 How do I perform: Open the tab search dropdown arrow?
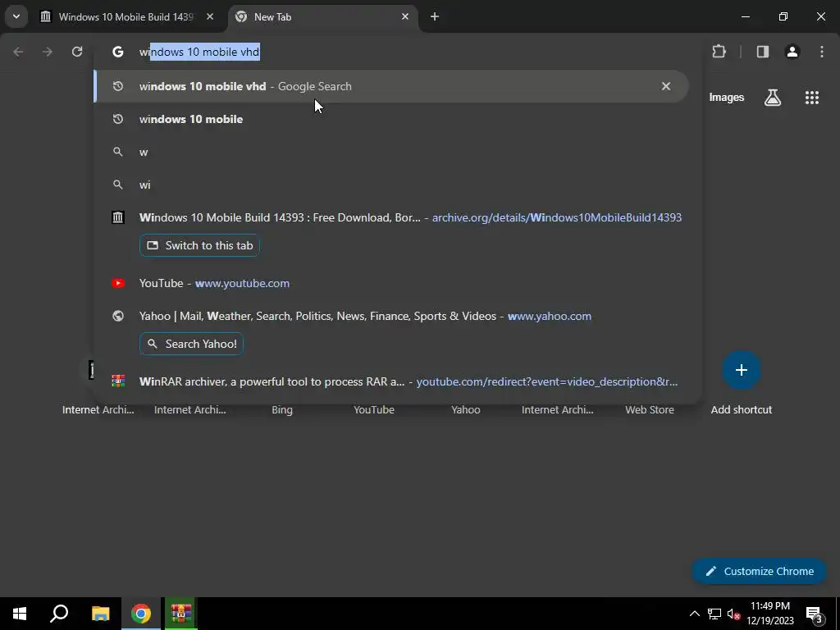pos(16,16)
